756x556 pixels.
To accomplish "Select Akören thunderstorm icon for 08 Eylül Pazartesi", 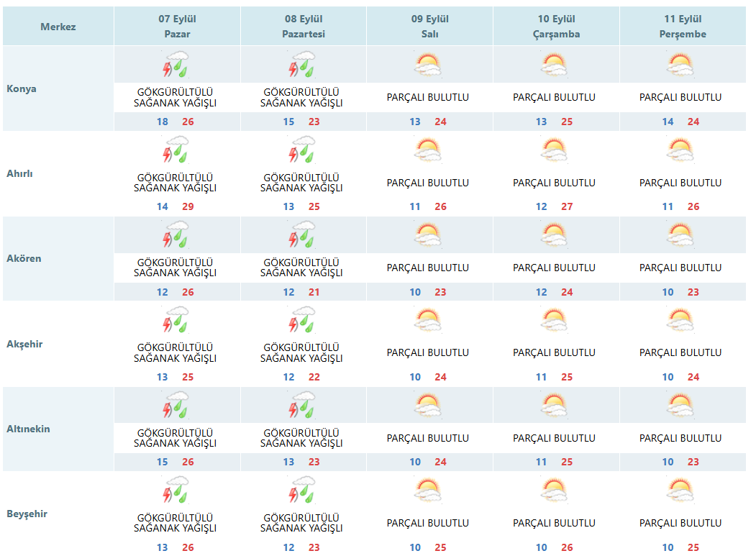I will tap(301, 235).
